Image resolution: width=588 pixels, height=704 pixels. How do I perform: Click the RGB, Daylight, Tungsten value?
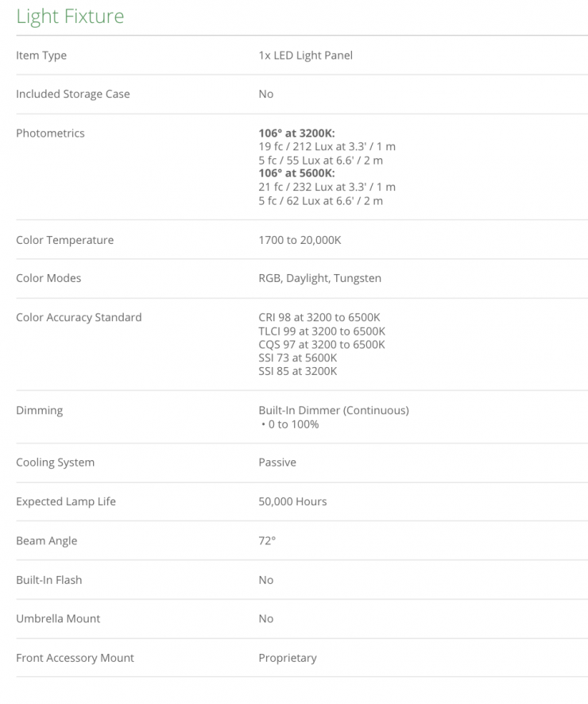tap(319, 278)
